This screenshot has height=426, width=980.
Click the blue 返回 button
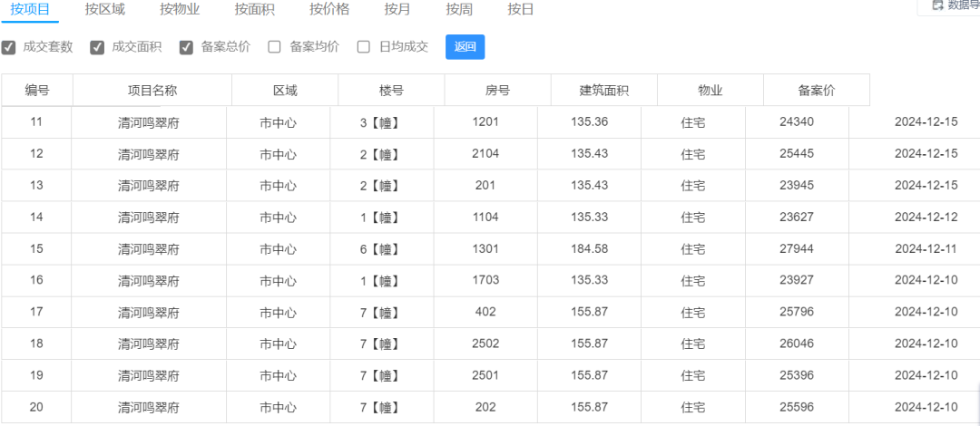tap(465, 47)
